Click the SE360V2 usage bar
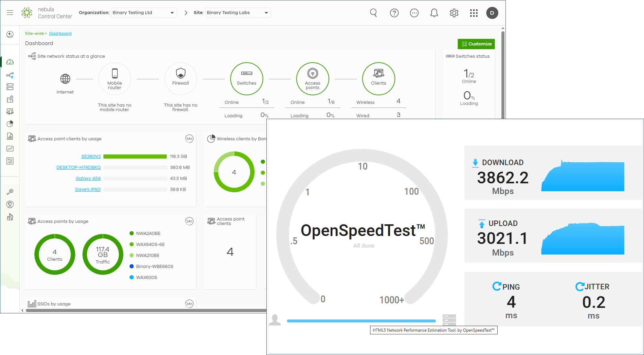 pos(135,157)
